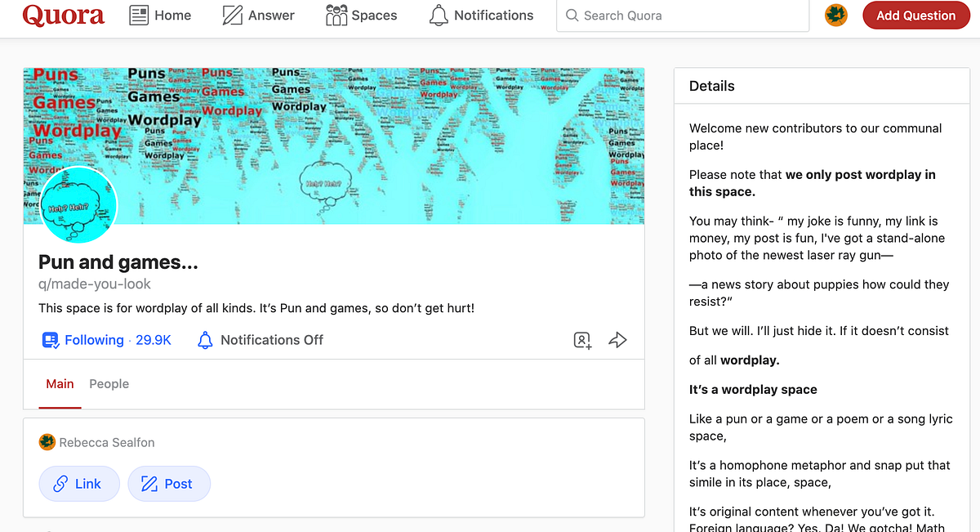This screenshot has height=532, width=980.
Task: Click the "You may think" paragraph
Action: click(x=817, y=239)
